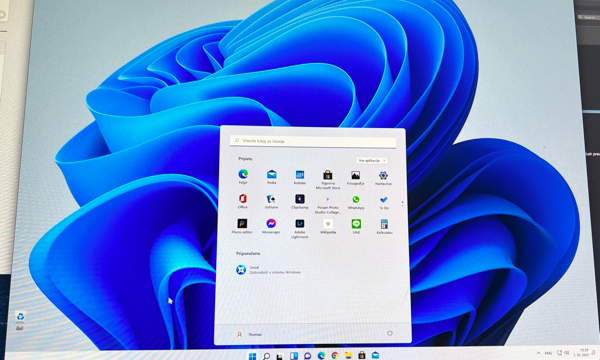The width and height of the screenshot is (600, 360).
Task: Open Trgovina Microsoft Store in Start menu
Action: [328, 180]
